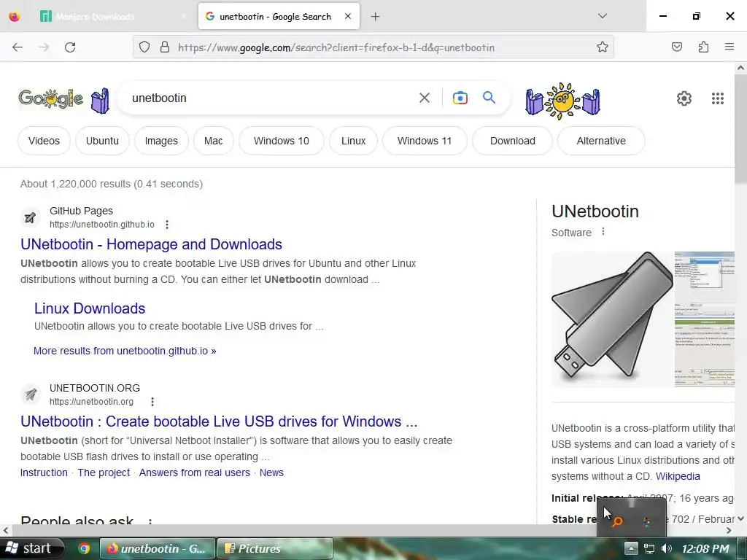Search by image with camera icon

[460, 98]
